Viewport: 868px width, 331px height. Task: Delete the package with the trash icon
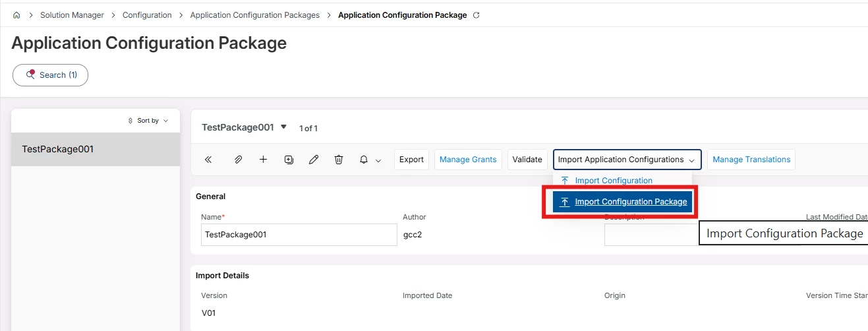pyautogui.click(x=339, y=160)
